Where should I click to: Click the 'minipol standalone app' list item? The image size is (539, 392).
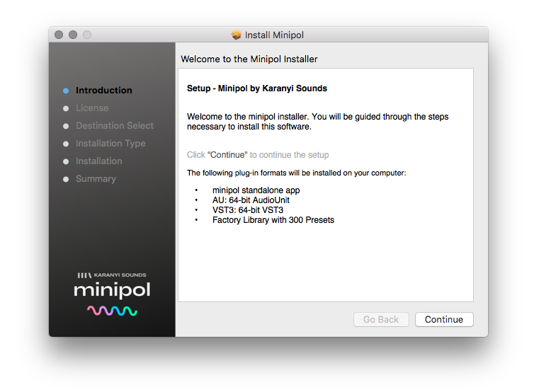click(256, 190)
